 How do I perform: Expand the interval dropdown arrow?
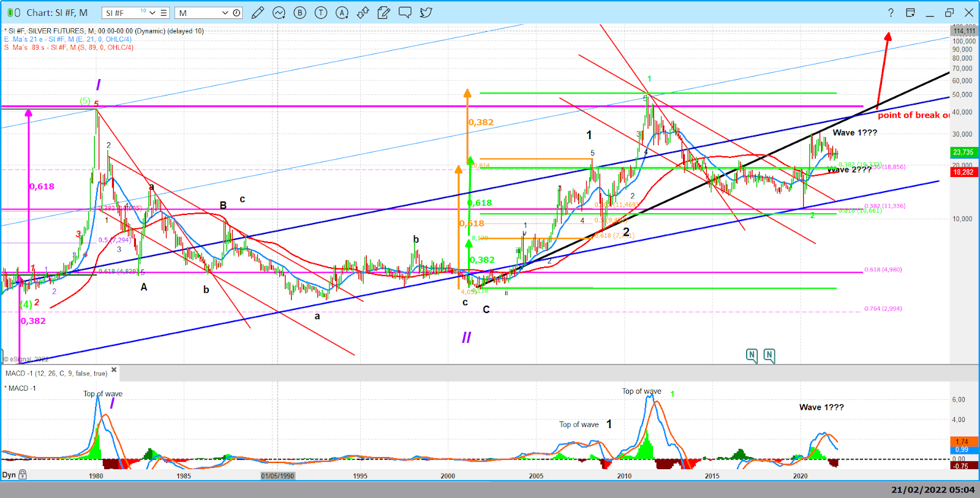(x=225, y=13)
